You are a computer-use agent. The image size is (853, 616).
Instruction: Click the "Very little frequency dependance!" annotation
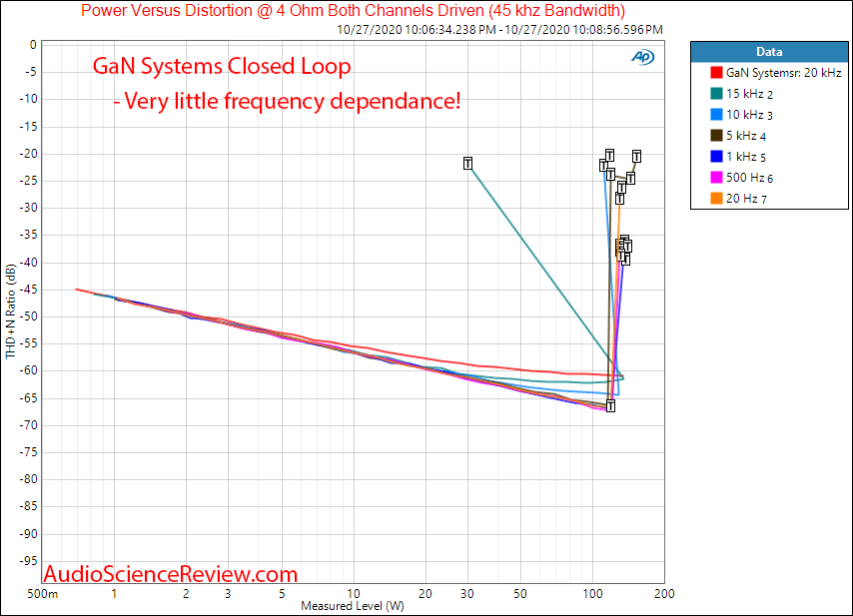click(x=288, y=101)
